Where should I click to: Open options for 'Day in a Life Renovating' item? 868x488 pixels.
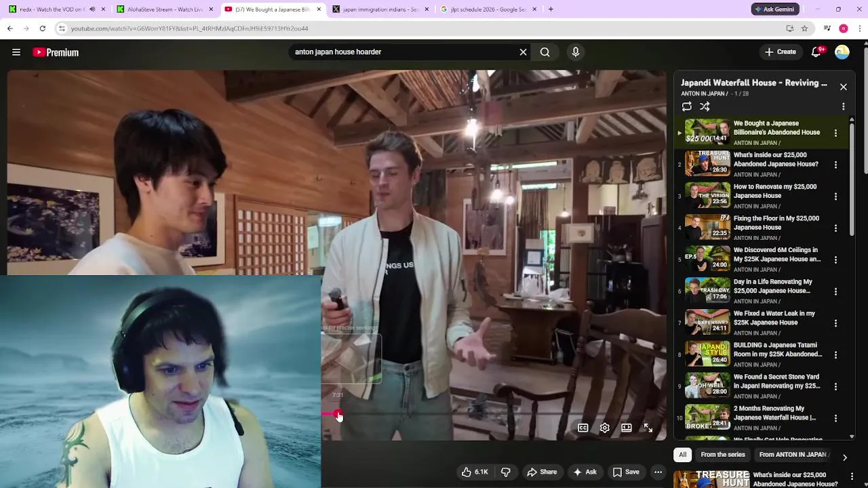click(835, 291)
